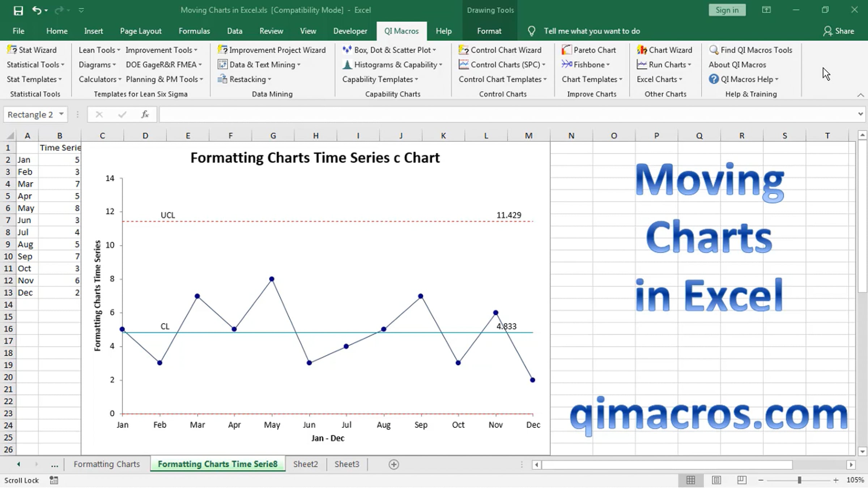Expand the Stat Templates dropdown
868x488 pixels.
click(34, 79)
